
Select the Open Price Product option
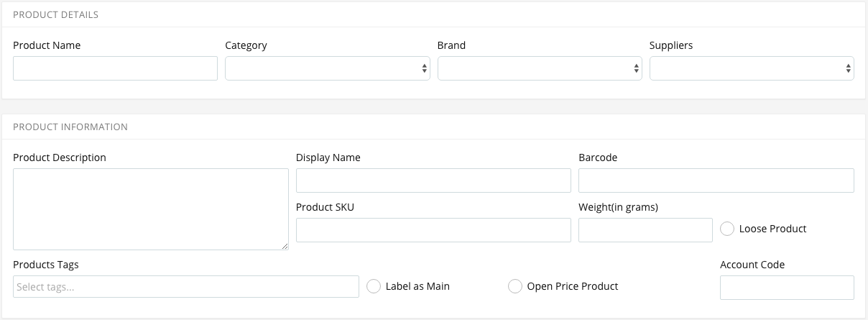click(515, 286)
